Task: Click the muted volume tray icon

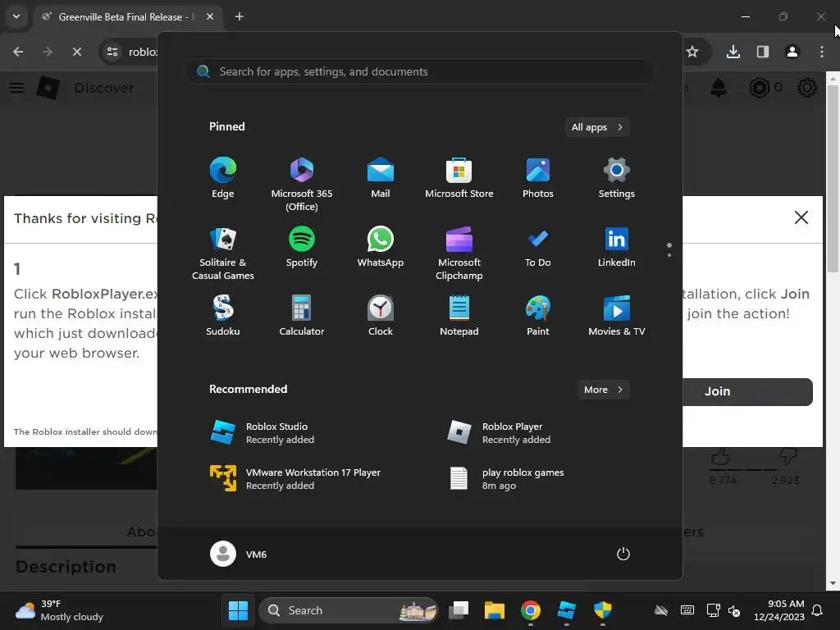Action: click(x=734, y=610)
